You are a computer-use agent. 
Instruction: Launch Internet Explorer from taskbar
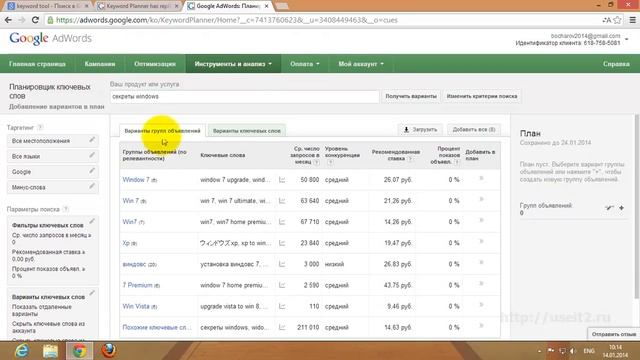pos(22,351)
